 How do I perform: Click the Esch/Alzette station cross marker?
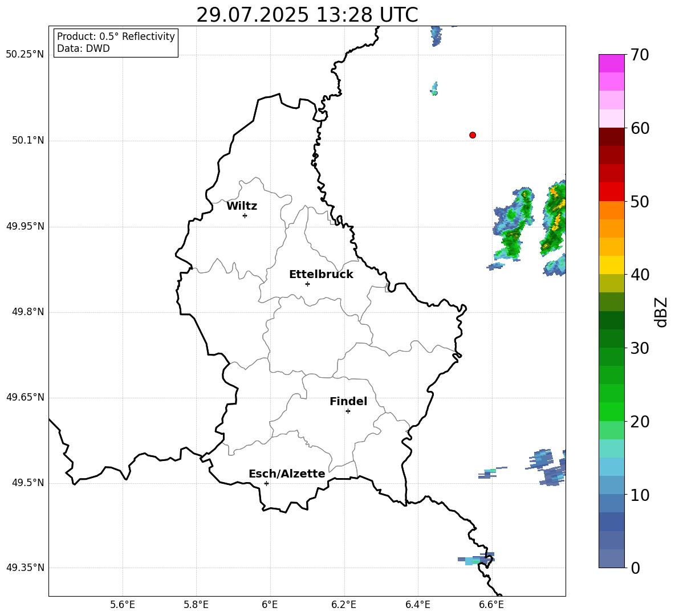266,483
